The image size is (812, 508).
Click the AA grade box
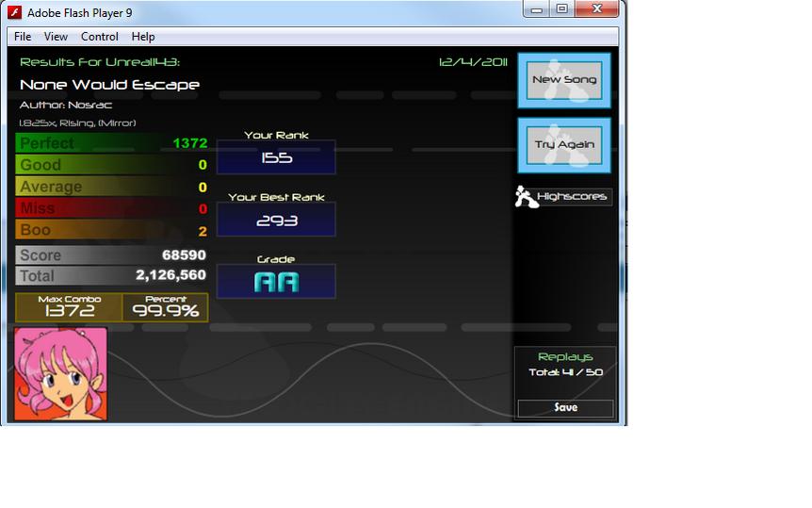(276, 282)
